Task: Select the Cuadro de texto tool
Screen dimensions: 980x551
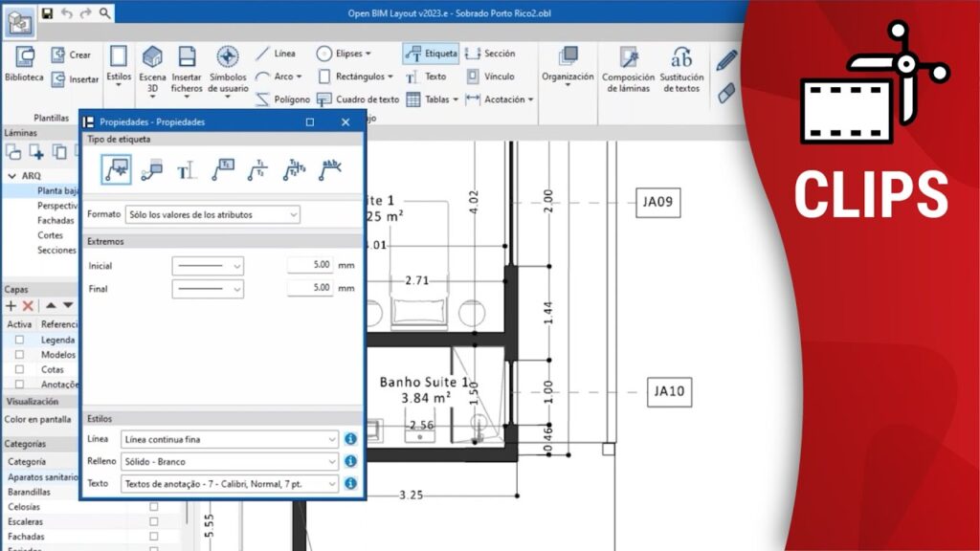Action: (x=359, y=99)
